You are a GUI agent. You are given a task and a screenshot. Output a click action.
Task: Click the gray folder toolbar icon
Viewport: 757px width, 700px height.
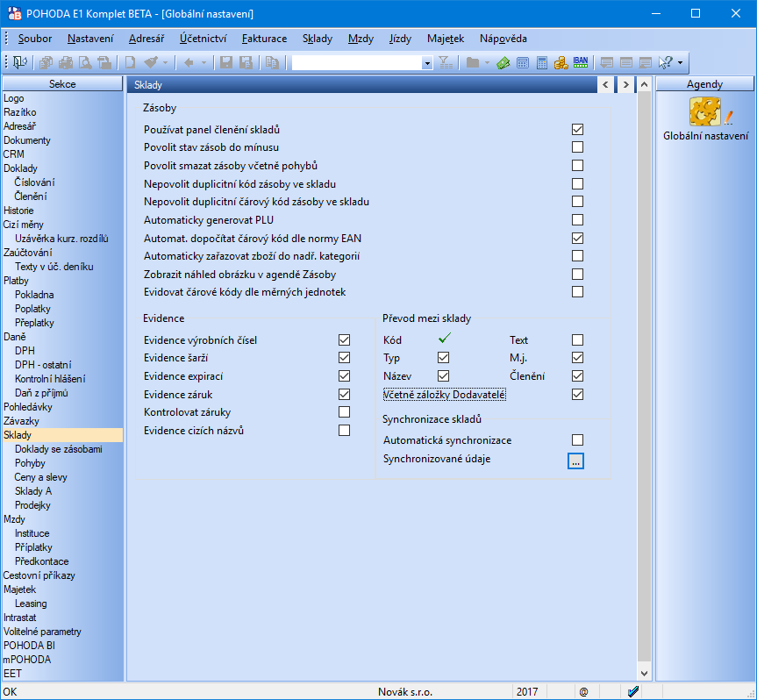coord(473,62)
